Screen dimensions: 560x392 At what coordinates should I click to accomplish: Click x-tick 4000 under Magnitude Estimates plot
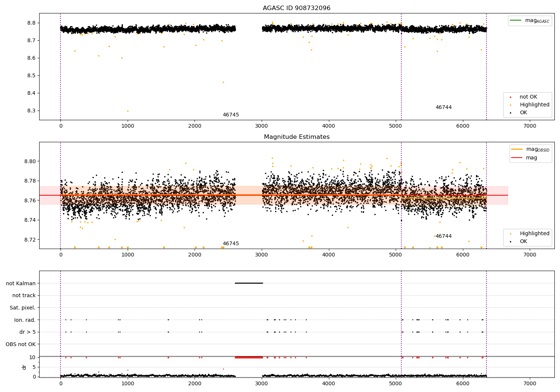[x=329, y=255]
